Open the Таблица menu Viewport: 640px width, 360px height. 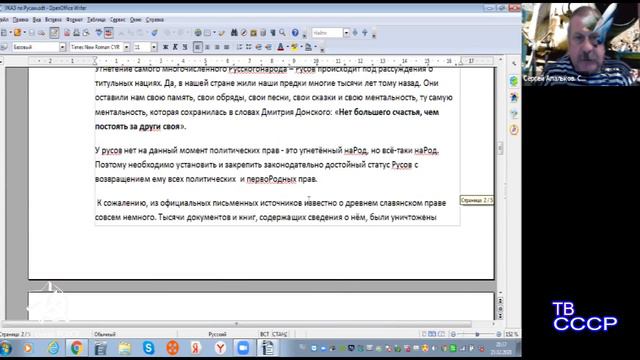tap(96, 20)
